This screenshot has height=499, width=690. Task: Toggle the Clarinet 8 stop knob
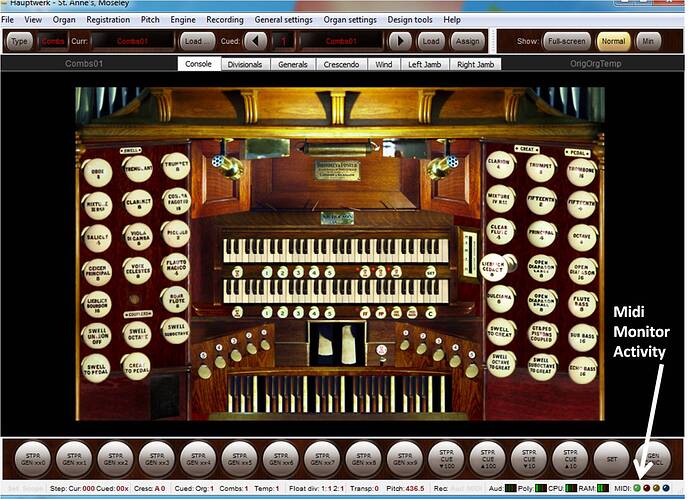click(x=138, y=202)
